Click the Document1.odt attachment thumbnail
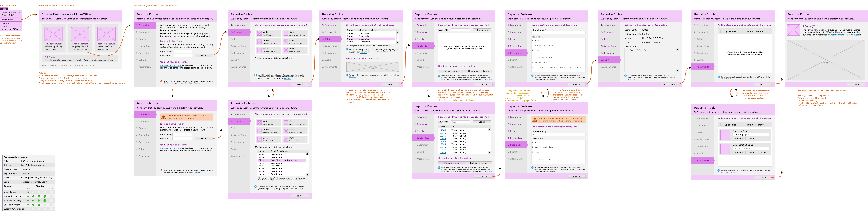The width and height of the screenshot is (868, 214). pyautogui.click(x=725, y=135)
